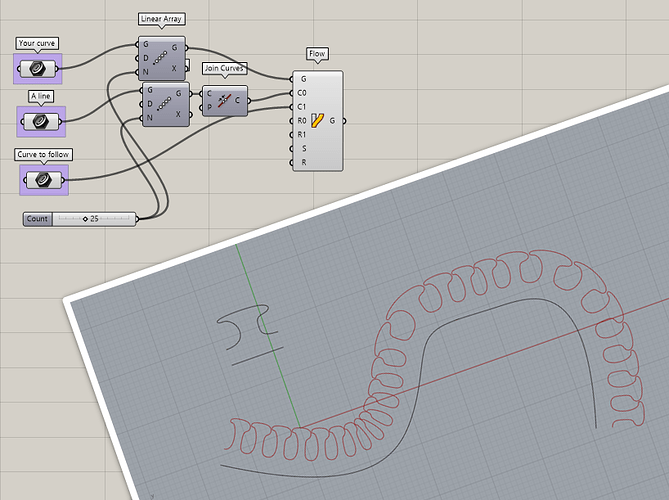Click G output of the Flow component
The width and height of the screenshot is (669, 500).
[332, 121]
